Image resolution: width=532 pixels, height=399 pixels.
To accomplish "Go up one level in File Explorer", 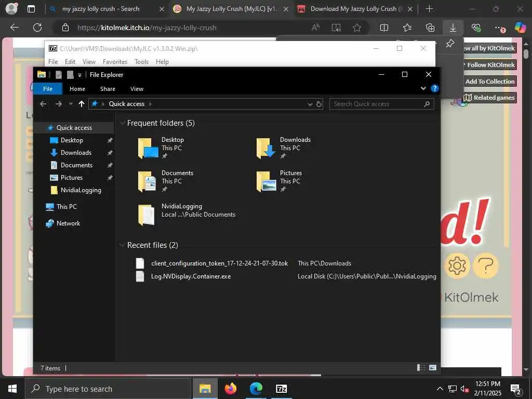I will click(x=82, y=104).
